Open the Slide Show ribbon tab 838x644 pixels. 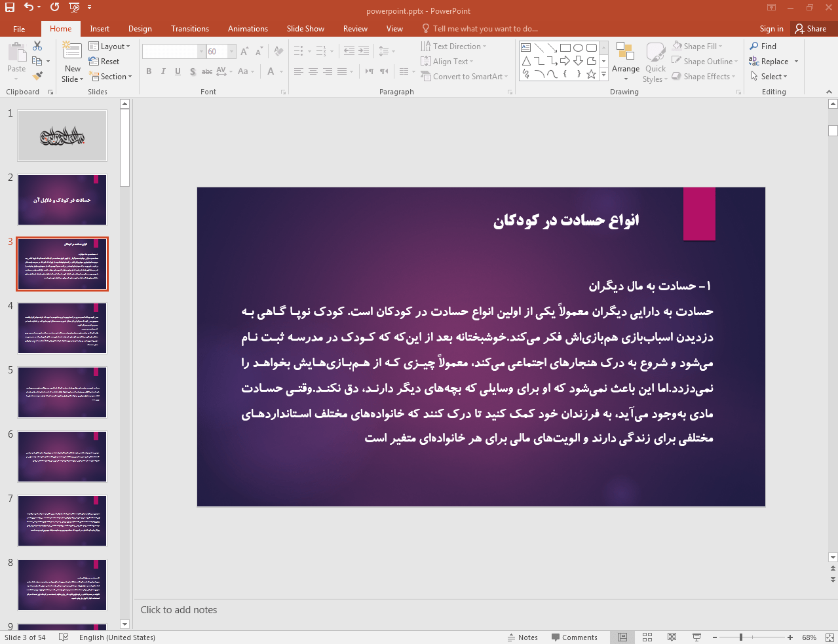305,29
